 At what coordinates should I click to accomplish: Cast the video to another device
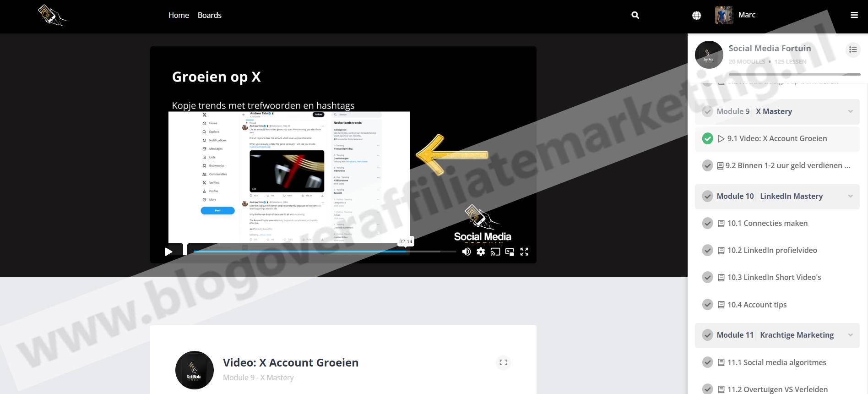(x=495, y=252)
